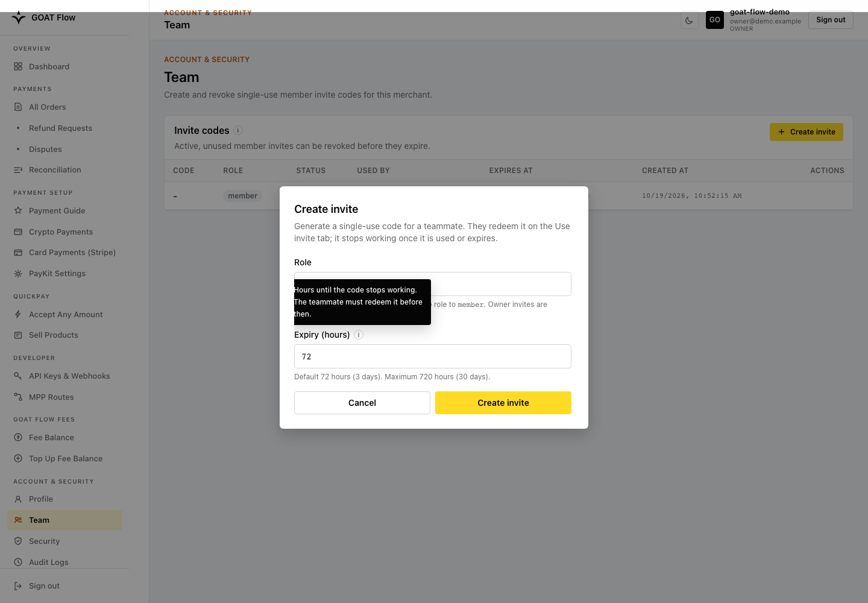Click the GOAT Flow logo icon
Image resolution: width=868 pixels, height=603 pixels.
point(19,17)
